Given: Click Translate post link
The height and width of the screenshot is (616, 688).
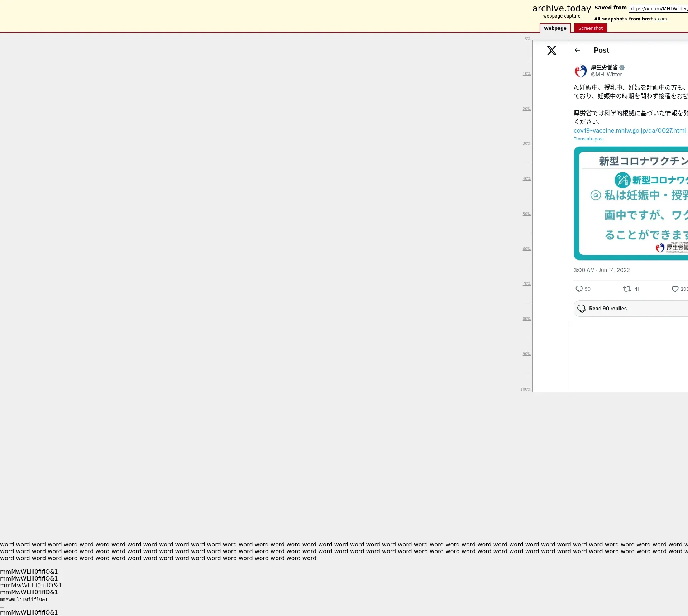Looking at the screenshot, I should click(x=588, y=139).
